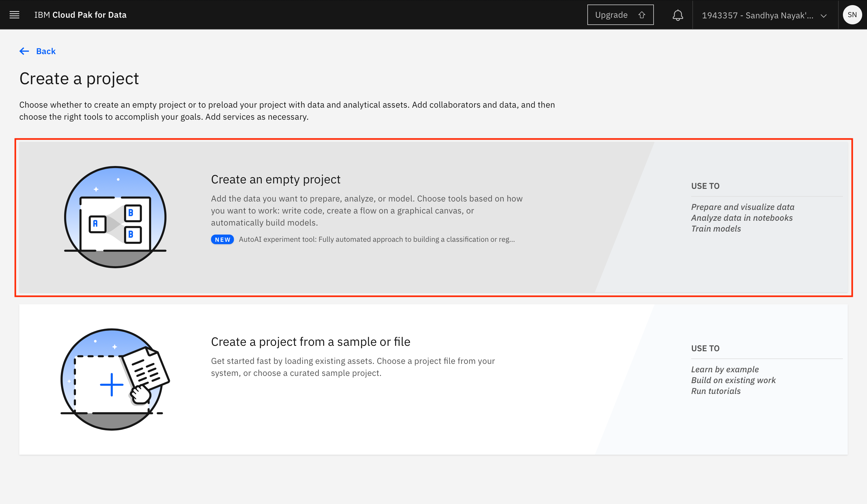Expand the Sandhya Nayak account dropdown
This screenshot has width=867, height=504.
tap(757, 15)
